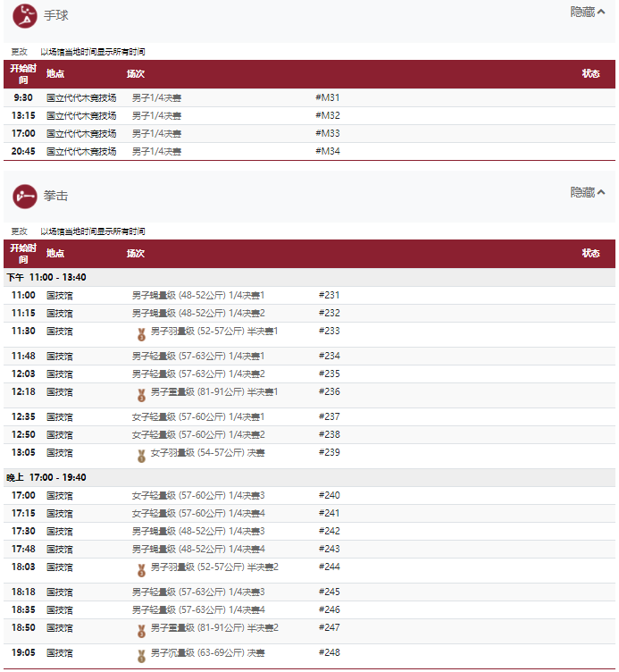619x672 pixels.
Task: Click venue 国立代代木竞技场 in the 13:15 row
Action: point(81,115)
